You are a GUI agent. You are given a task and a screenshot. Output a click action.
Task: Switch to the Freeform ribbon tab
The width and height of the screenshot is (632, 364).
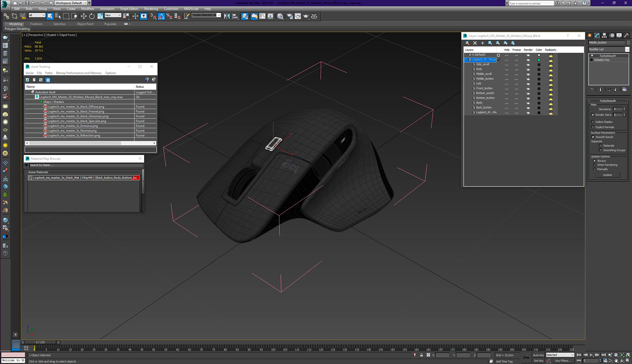point(36,24)
